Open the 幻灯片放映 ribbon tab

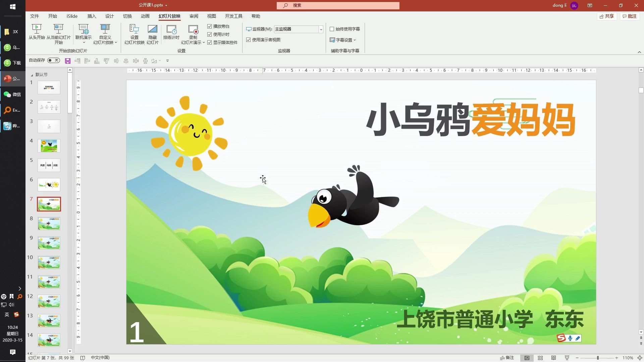(169, 16)
